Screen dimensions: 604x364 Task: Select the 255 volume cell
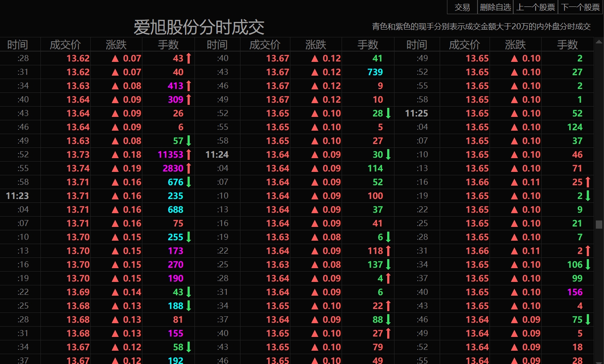pos(176,237)
